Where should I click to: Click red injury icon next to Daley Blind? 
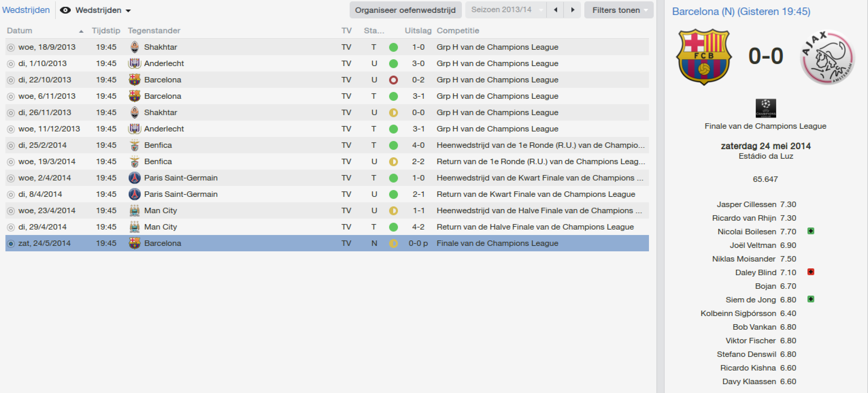tap(811, 272)
